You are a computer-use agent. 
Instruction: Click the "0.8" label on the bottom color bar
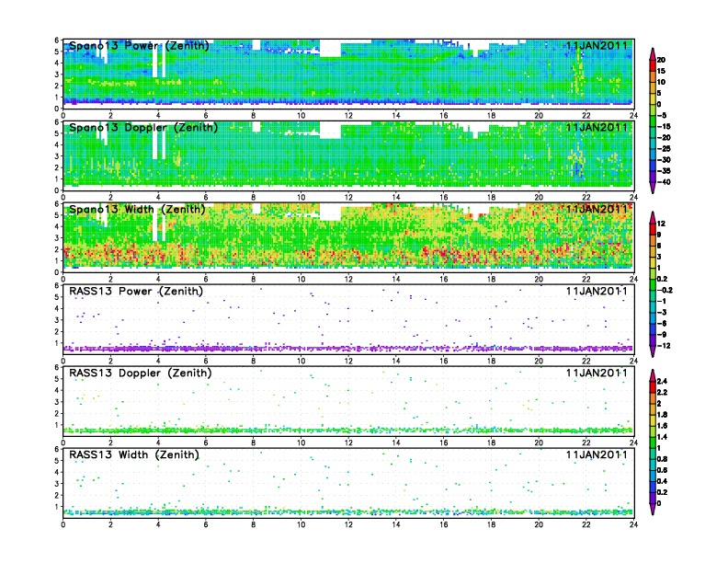[662, 459]
